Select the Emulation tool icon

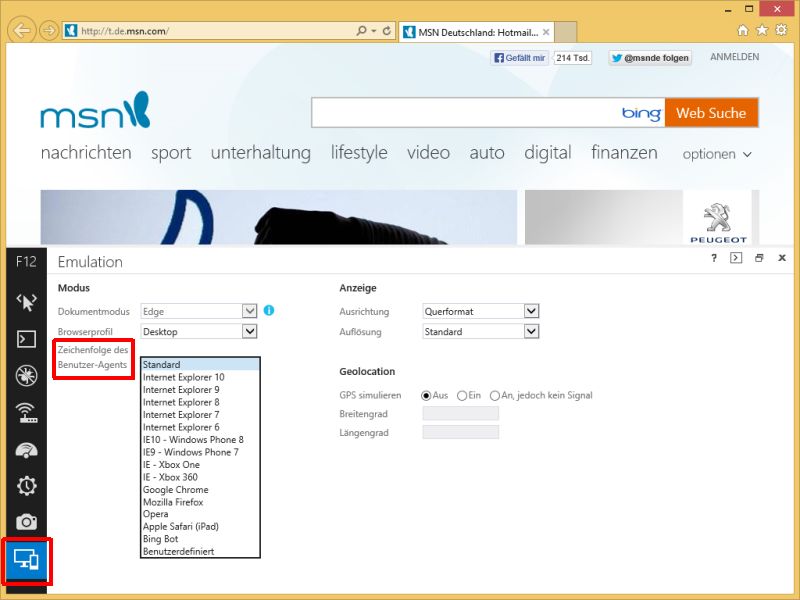[27, 560]
